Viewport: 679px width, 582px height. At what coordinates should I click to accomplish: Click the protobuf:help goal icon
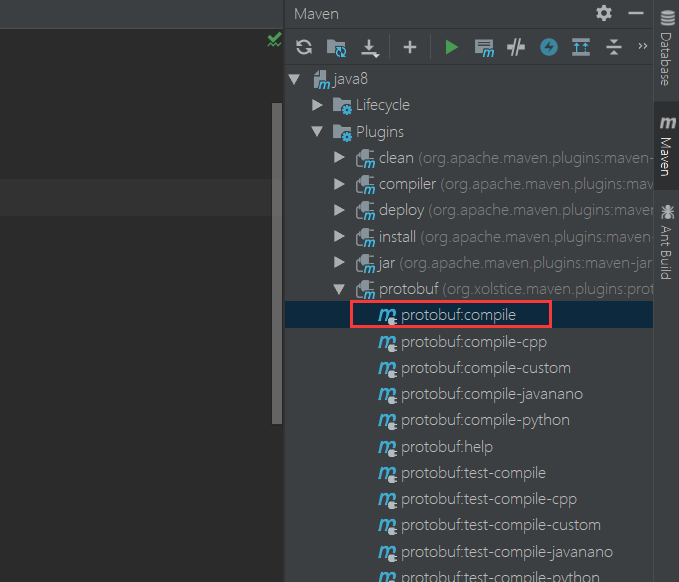tap(387, 447)
